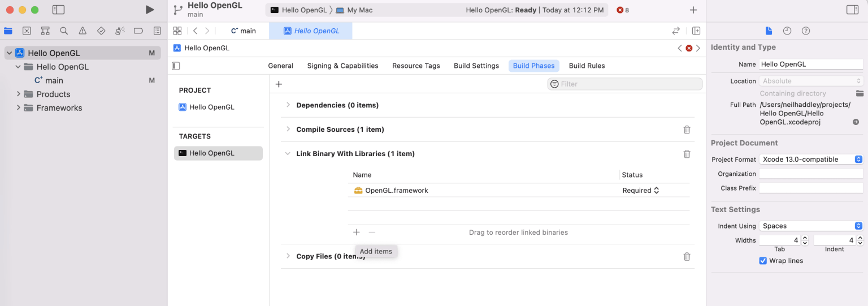This screenshot has width=868, height=306.
Task: Open the Test navigator diamond icon
Action: [x=101, y=31]
